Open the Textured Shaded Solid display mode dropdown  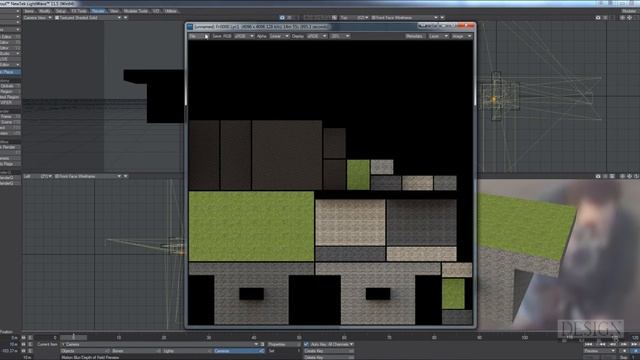click(x=88, y=18)
